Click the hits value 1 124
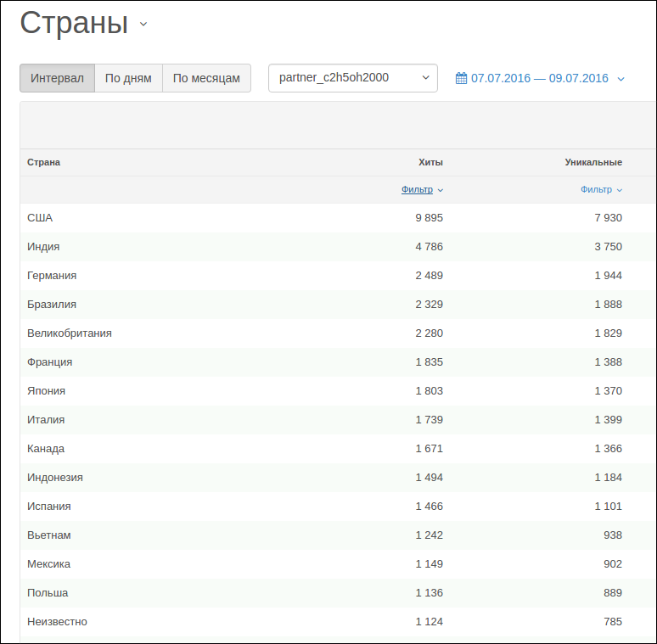Image resolution: width=657 pixels, height=644 pixels. click(429, 622)
